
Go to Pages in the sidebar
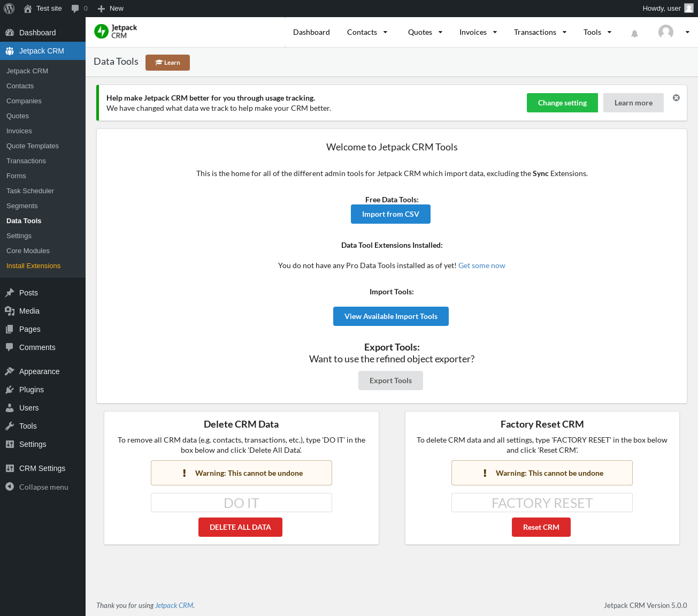(43, 329)
